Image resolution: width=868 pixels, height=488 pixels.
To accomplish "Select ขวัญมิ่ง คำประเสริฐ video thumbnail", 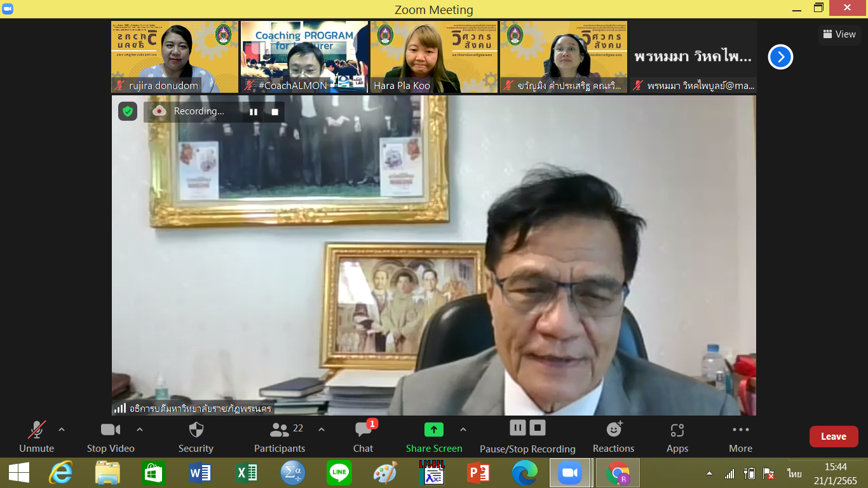I will [x=564, y=57].
